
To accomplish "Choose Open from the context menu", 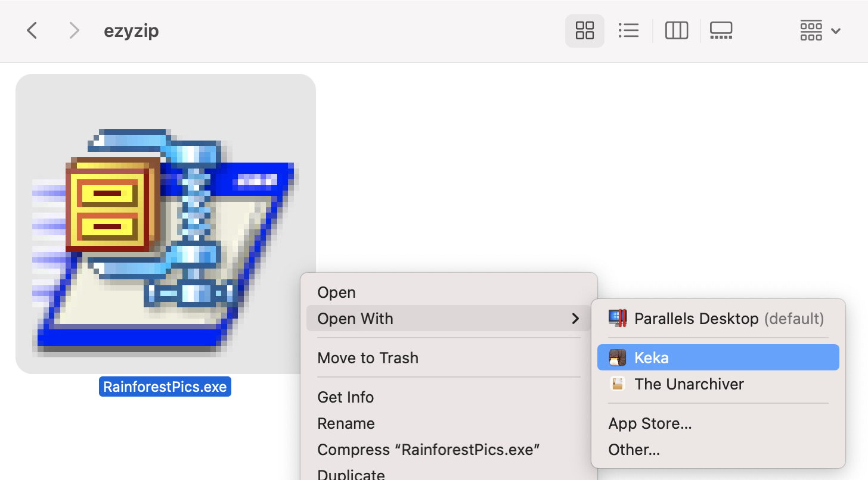I will click(x=336, y=292).
